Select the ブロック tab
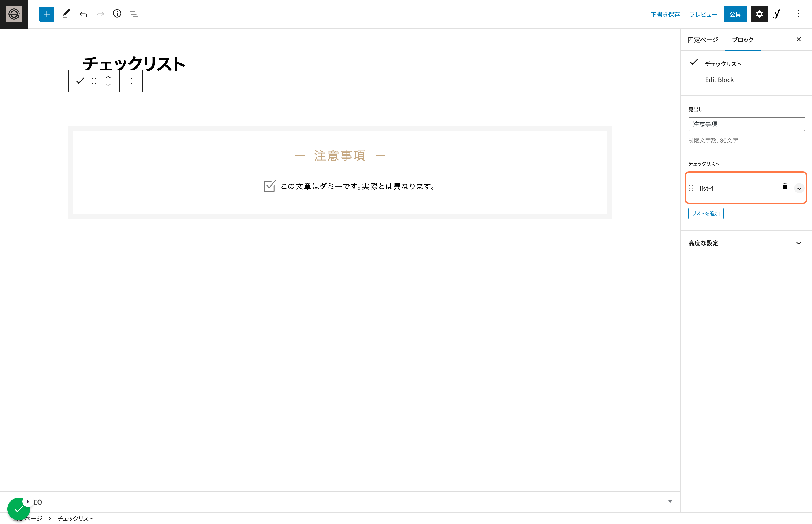Screen dimensions: 812x524 point(743,40)
